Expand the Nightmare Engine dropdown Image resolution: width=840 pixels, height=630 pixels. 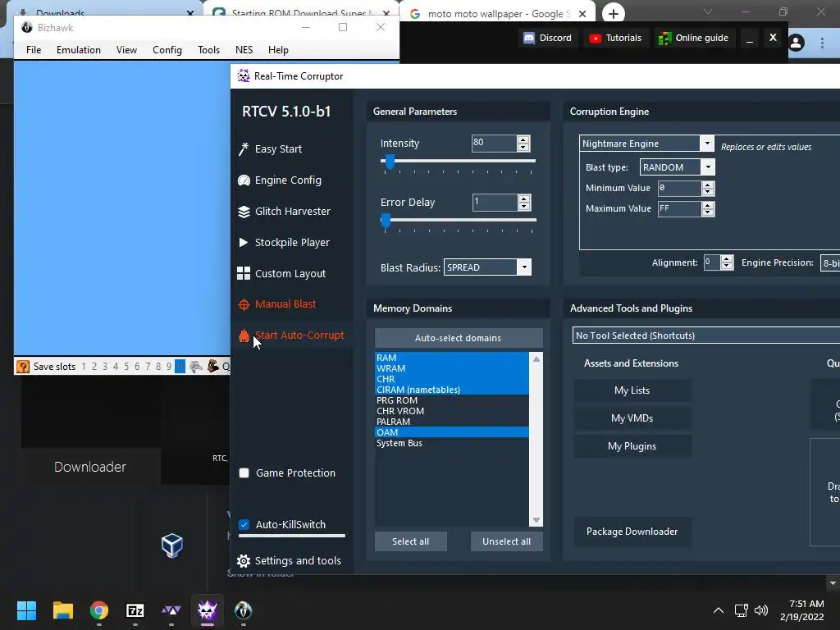(x=707, y=143)
